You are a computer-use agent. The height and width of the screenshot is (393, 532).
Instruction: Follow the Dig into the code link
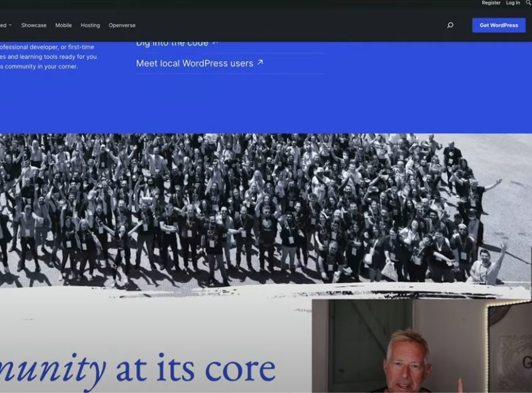pos(171,43)
